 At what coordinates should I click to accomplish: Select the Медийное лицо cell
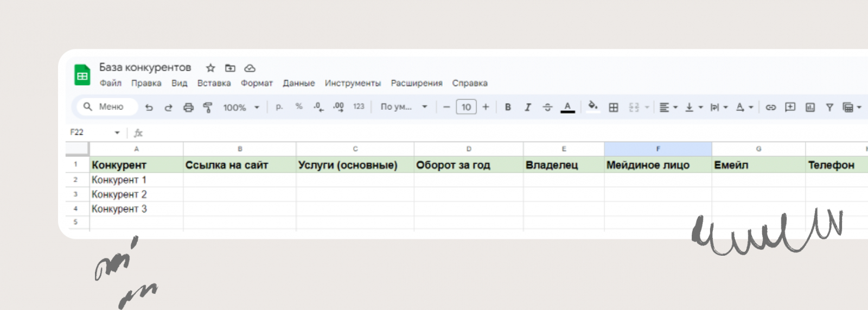658,165
